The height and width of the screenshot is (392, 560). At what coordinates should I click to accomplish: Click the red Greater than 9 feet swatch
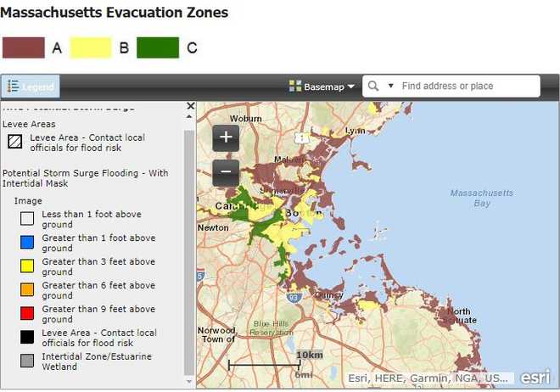[x=27, y=314]
